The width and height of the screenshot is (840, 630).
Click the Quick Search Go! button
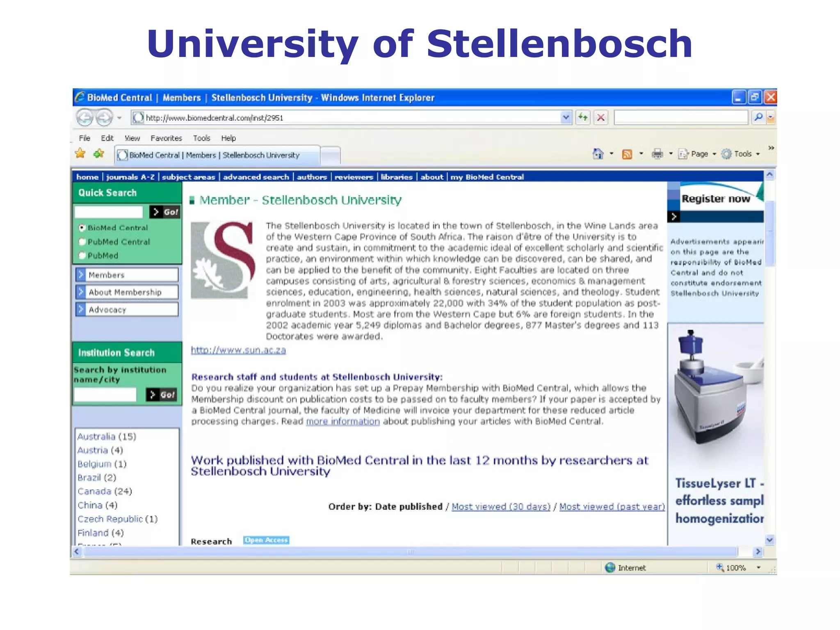point(165,212)
